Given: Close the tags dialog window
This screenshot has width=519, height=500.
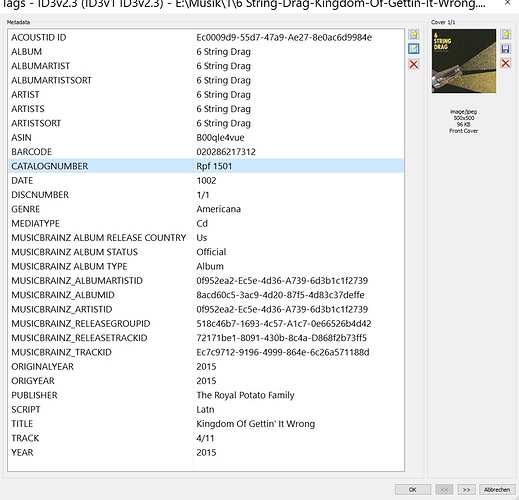Looking at the screenshot, I should (507, 3).
